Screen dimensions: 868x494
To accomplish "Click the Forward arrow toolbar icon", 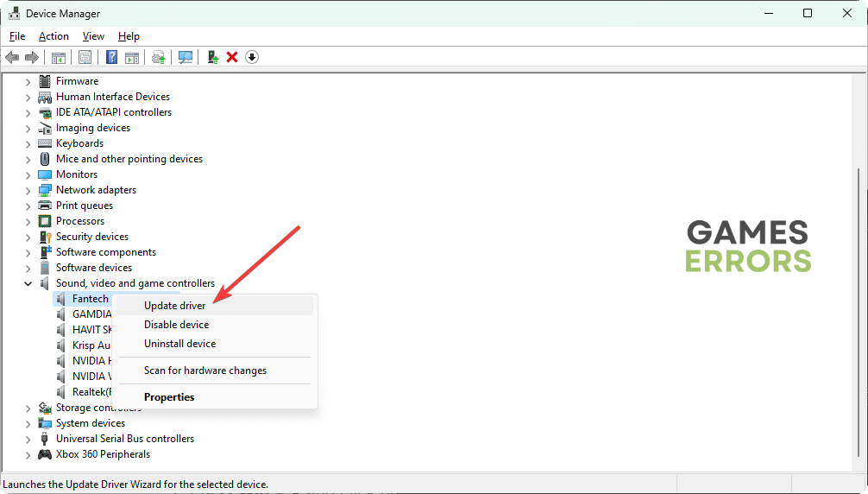I will tap(32, 57).
